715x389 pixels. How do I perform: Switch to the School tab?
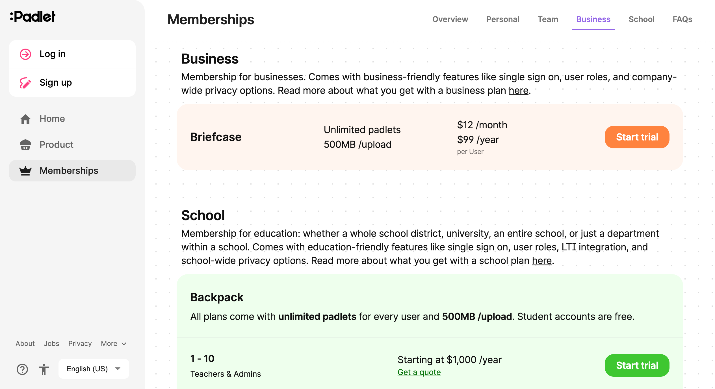click(641, 19)
